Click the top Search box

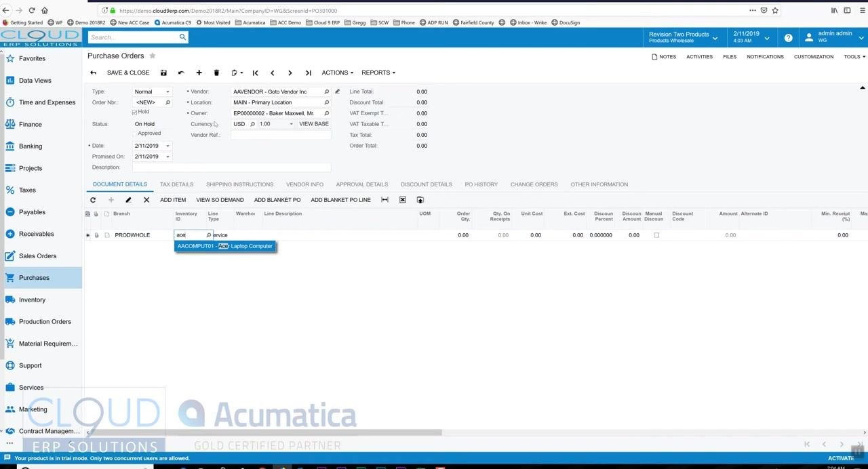(x=133, y=37)
